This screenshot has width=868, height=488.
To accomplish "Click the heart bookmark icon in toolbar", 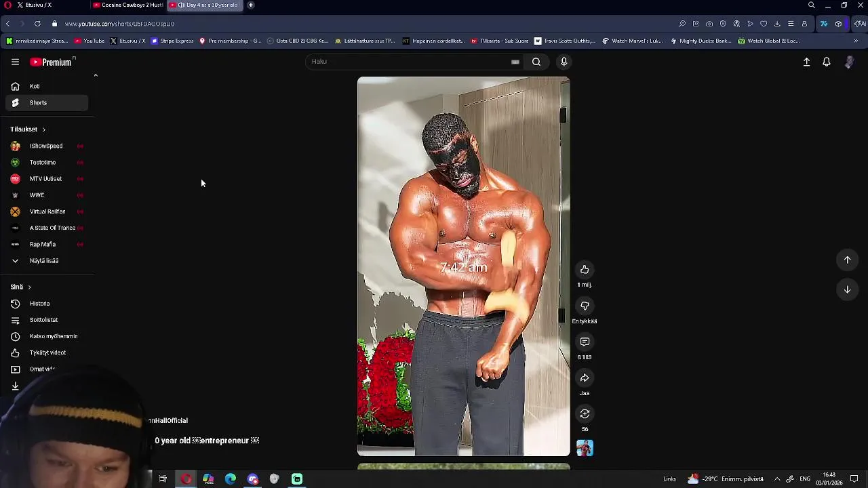I will click(x=764, y=24).
